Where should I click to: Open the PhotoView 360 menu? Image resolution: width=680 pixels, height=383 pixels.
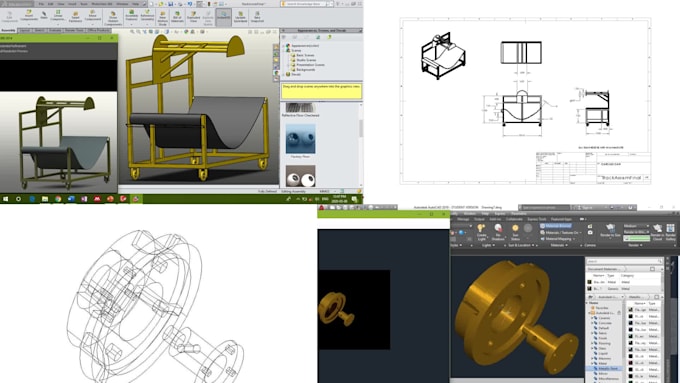tap(101, 4)
